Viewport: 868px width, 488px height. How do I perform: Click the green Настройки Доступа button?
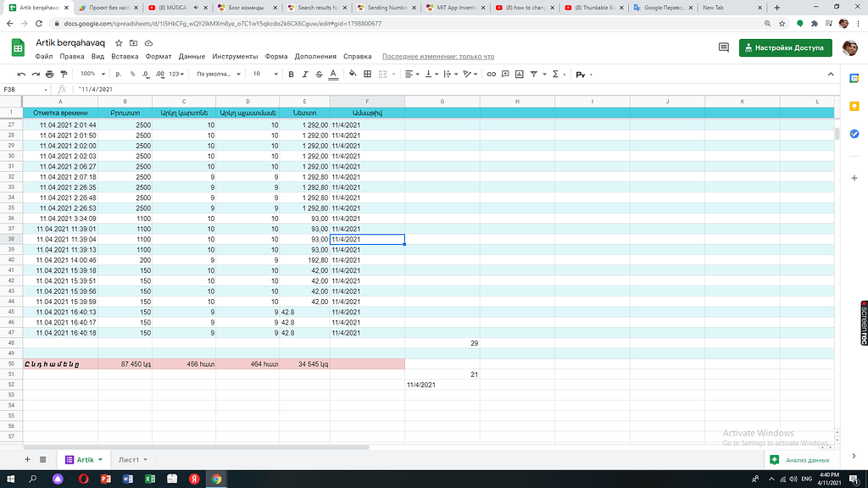(784, 47)
